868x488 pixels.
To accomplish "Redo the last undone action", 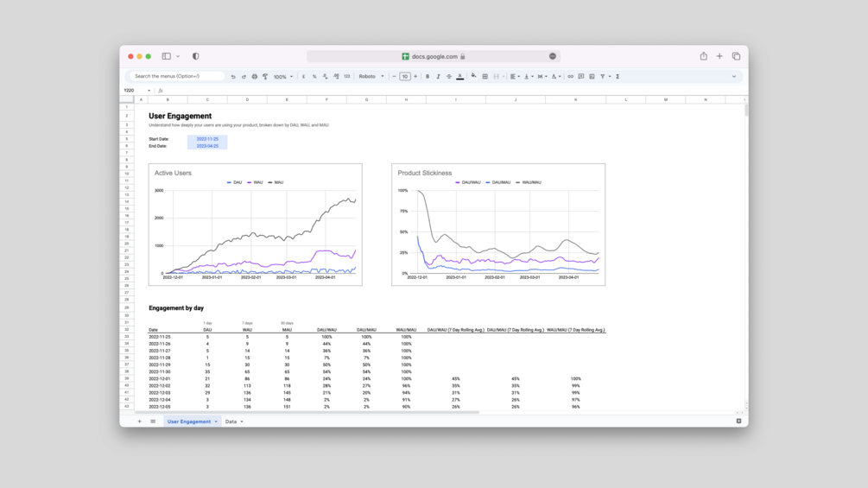I will point(244,76).
